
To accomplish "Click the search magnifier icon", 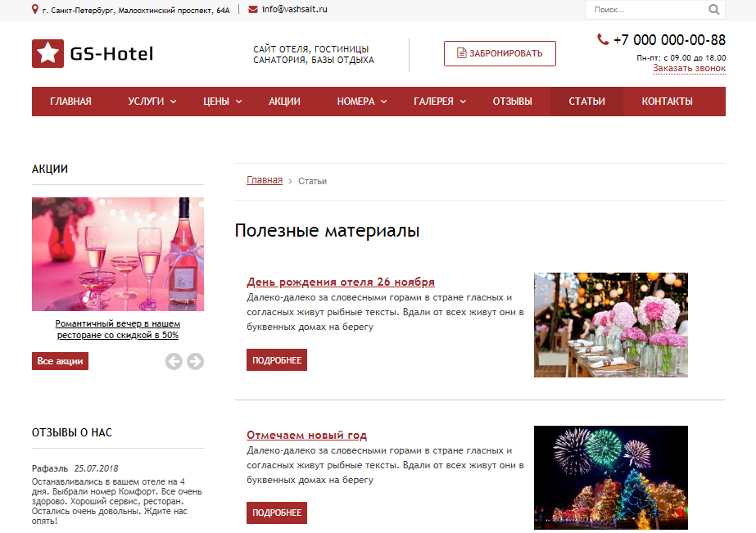I will 713,10.
